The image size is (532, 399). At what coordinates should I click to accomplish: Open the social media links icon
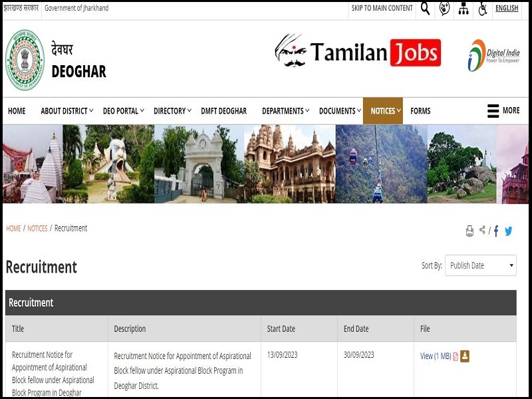pyautogui.click(x=444, y=9)
